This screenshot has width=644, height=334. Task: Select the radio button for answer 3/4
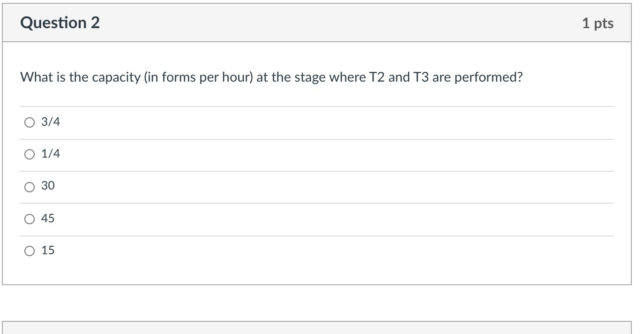29,122
